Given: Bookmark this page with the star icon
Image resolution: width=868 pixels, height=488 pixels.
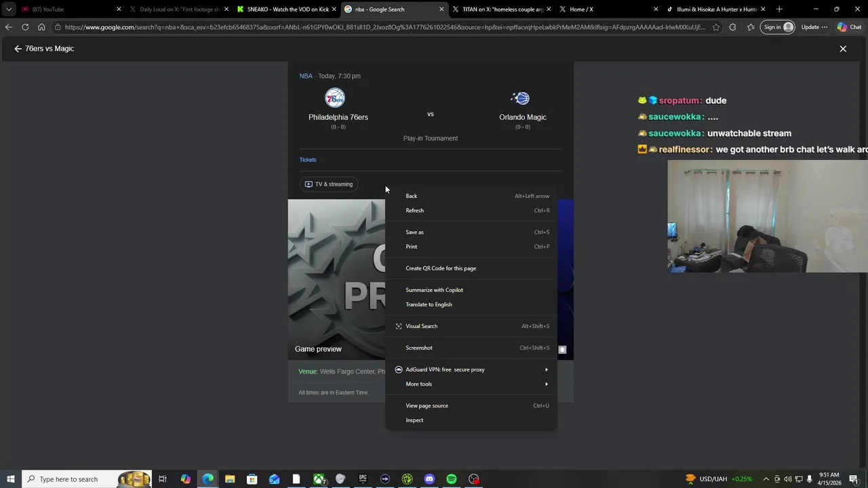Looking at the screenshot, I should [x=716, y=27].
